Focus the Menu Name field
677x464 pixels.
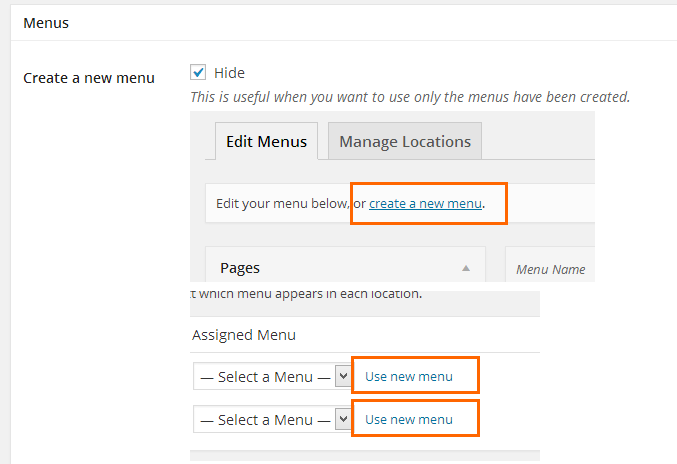550,270
